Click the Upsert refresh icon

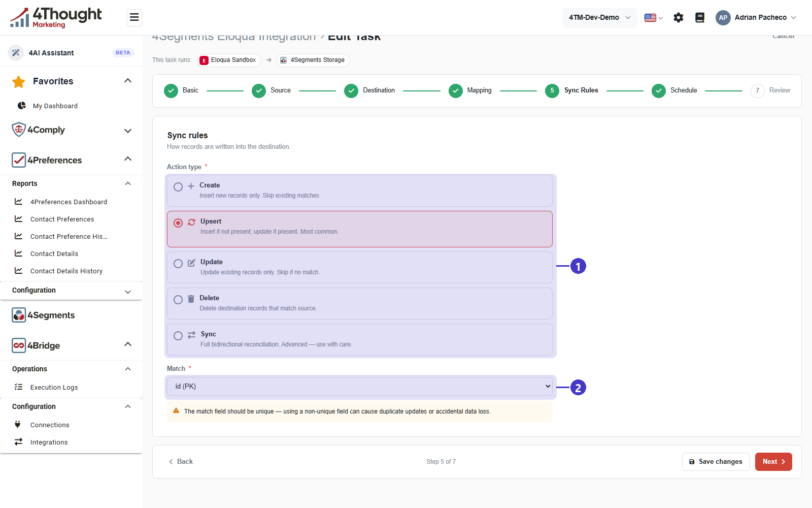pos(191,223)
